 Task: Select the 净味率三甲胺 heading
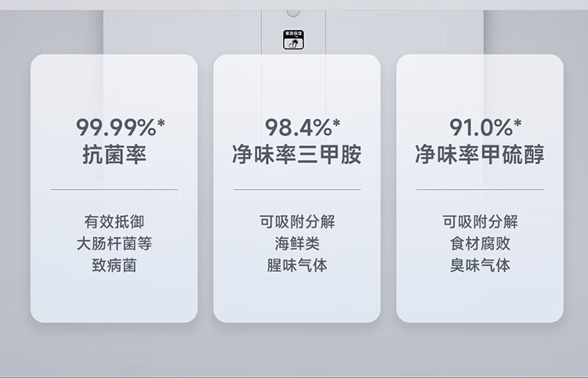point(297,154)
